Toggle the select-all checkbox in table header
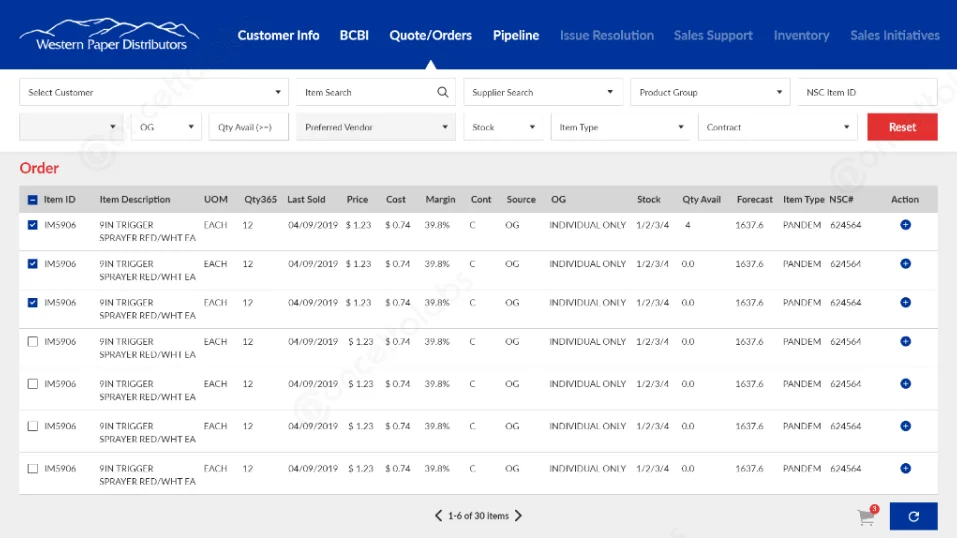 point(33,200)
